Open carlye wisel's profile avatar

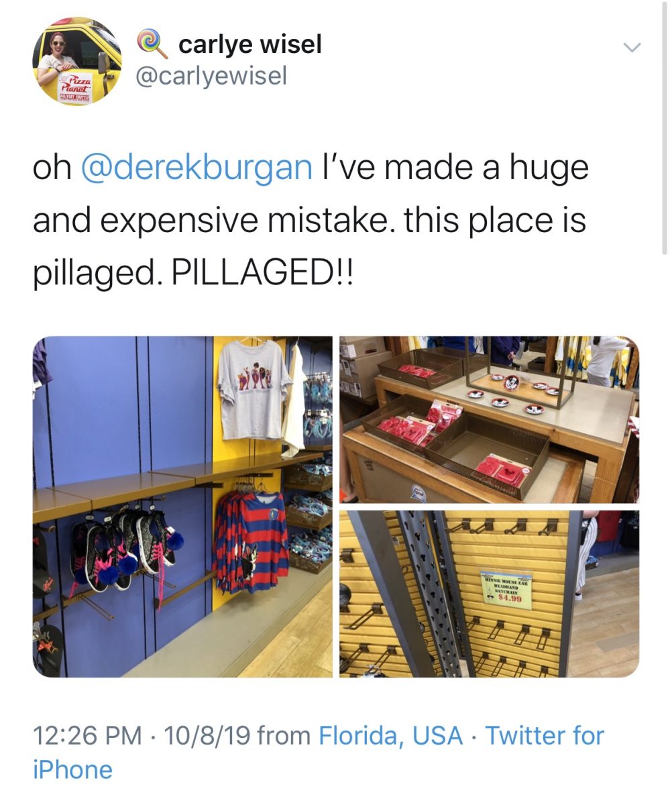click(77, 61)
